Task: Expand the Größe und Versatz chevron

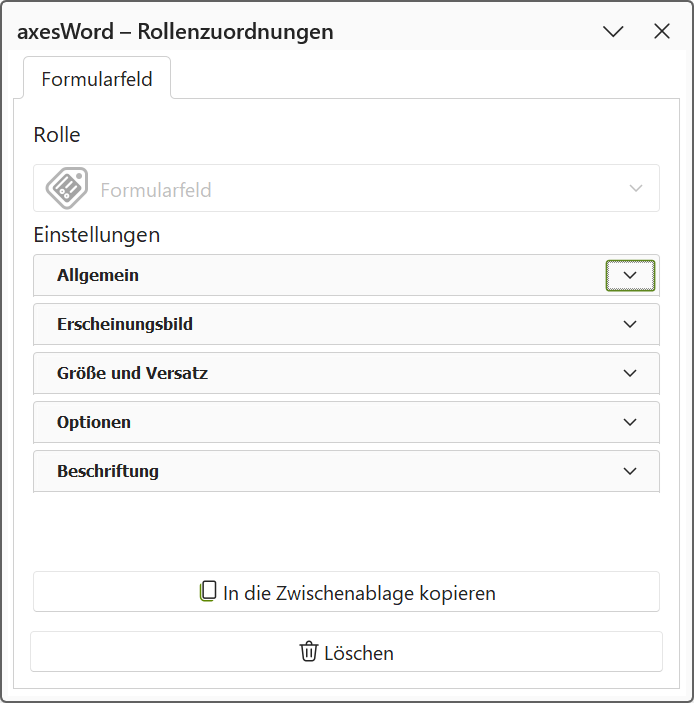Action: (x=630, y=373)
